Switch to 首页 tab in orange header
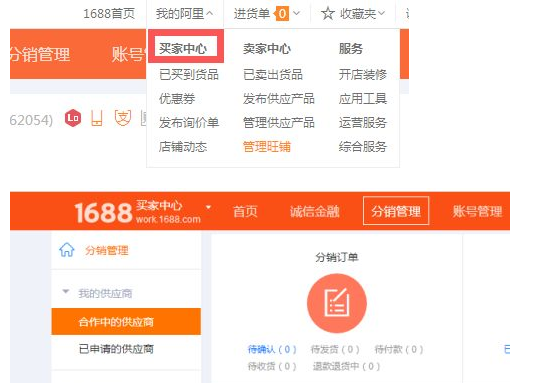The width and height of the screenshot is (553, 383). (245, 211)
